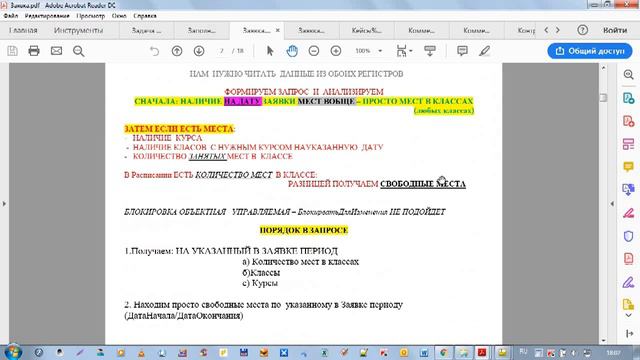640x360 pixels.
Task: Open the Export PDF tool in right pane
Action: pyautogui.click(x=629, y=98)
